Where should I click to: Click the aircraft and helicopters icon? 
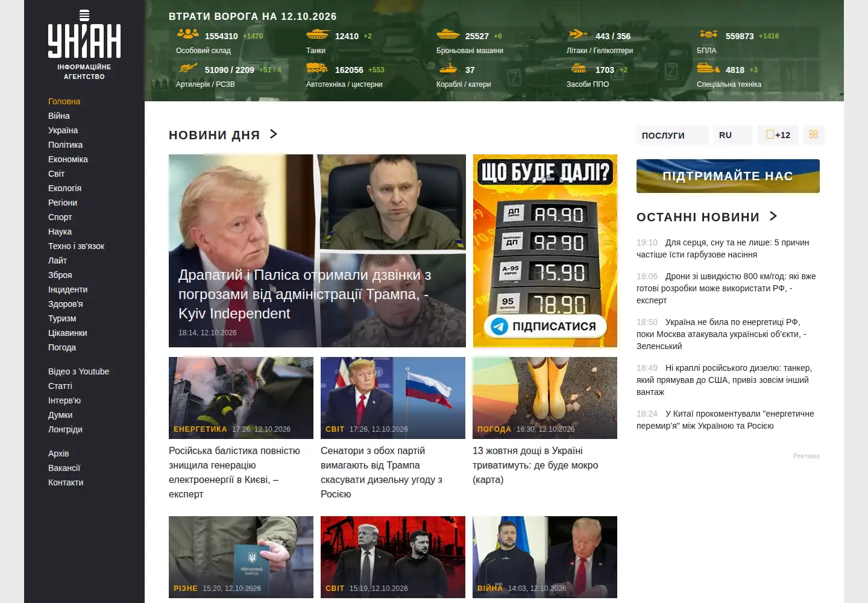coord(578,34)
